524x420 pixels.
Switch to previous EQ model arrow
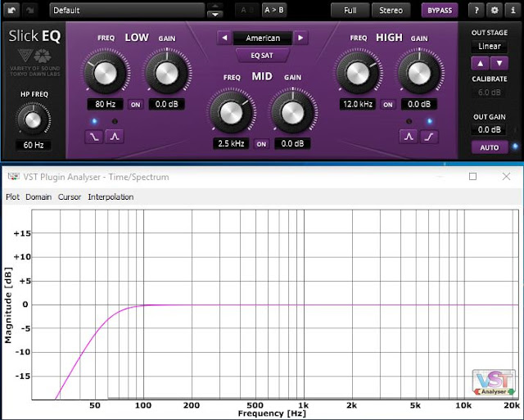click(x=224, y=38)
